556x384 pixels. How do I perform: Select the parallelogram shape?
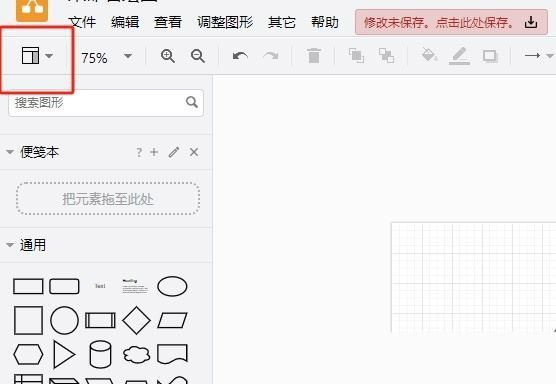(172, 321)
